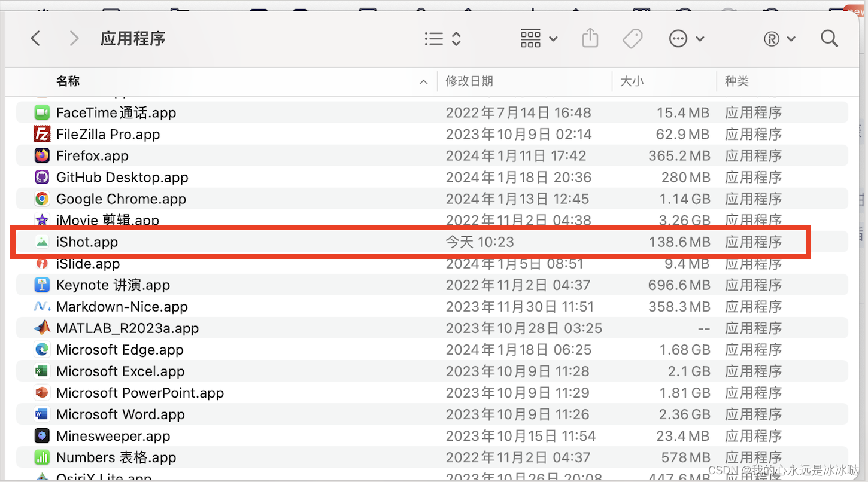
Task: Select the iShot.app icon
Action: click(41, 242)
